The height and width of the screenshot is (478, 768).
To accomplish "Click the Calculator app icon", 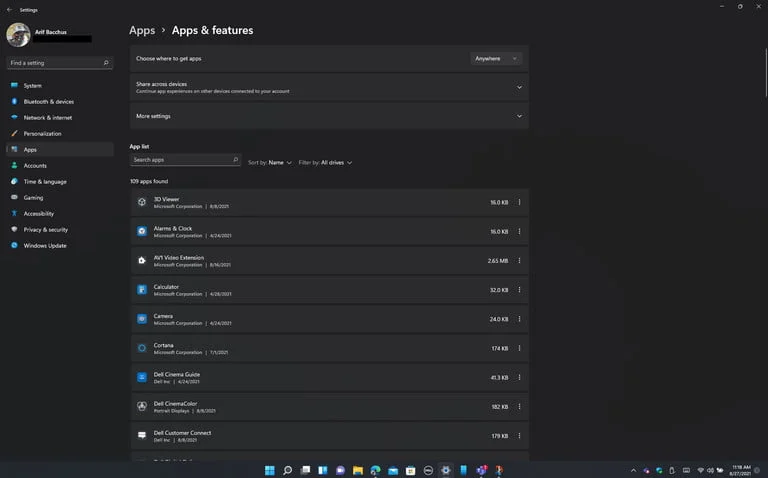I will click(142, 289).
